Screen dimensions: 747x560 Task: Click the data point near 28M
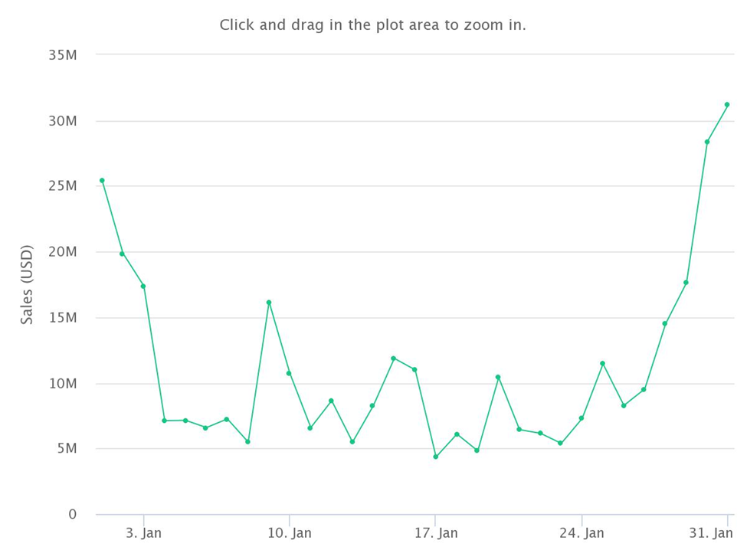coord(707,142)
